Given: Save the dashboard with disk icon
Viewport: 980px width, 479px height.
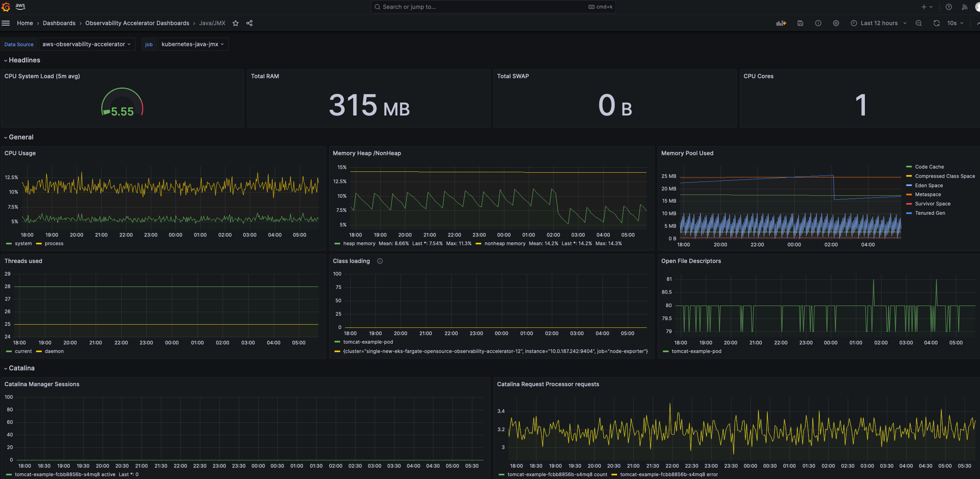Looking at the screenshot, I should click(x=800, y=23).
